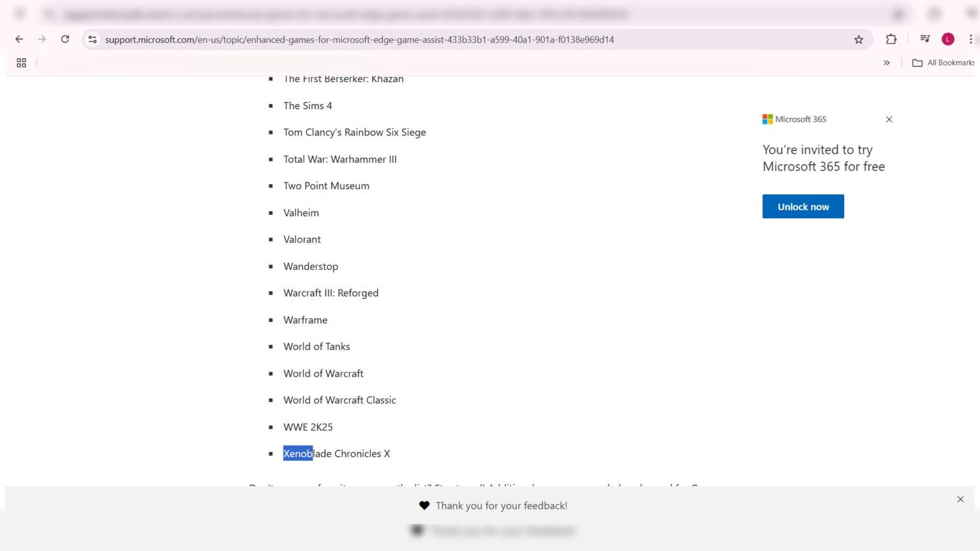Close the Microsoft 365 promo
The width and height of the screenshot is (980, 551).
click(x=889, y=119)
